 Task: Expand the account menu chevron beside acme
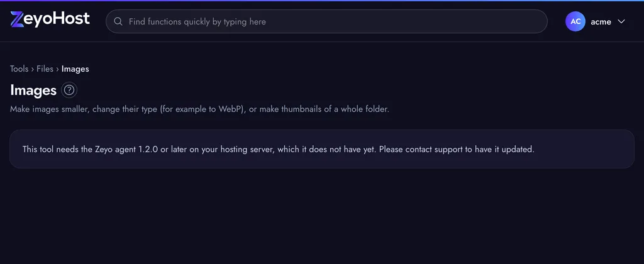click(621, 21)
